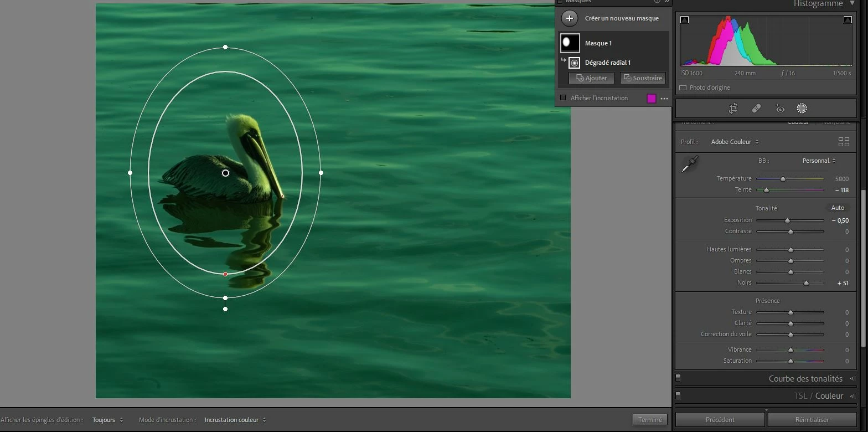Viewport: 868px width, 432px height.
Task: Open the Incrustation couleur mode dropdown
Action: click(235, 420)
